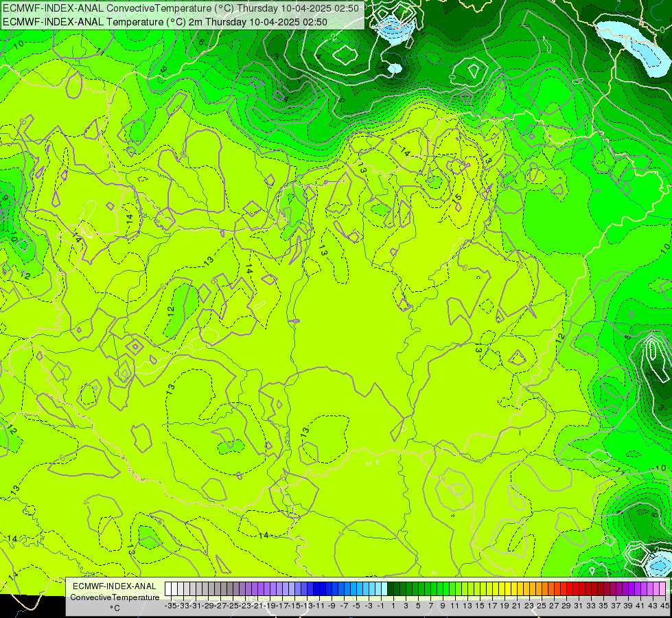
Task: Click the legend tick label -25
Action: click(233, 606)
